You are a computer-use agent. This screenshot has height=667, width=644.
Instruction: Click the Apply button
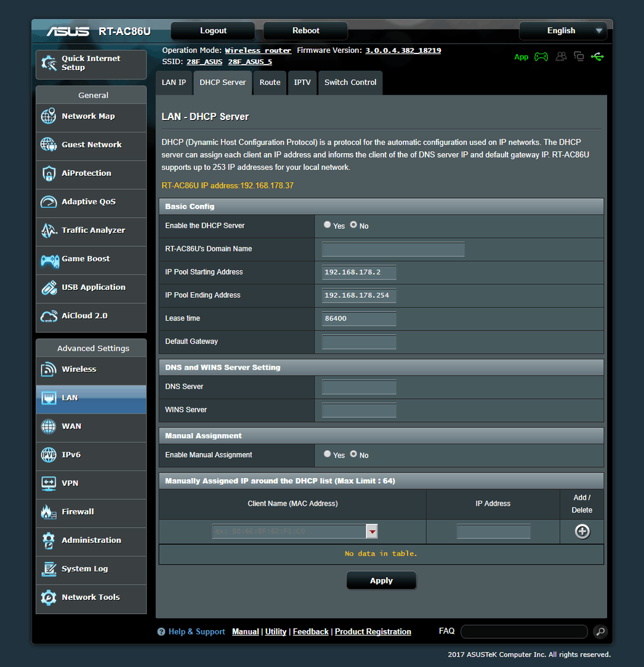pyautogui.click(x=381, y=581)
